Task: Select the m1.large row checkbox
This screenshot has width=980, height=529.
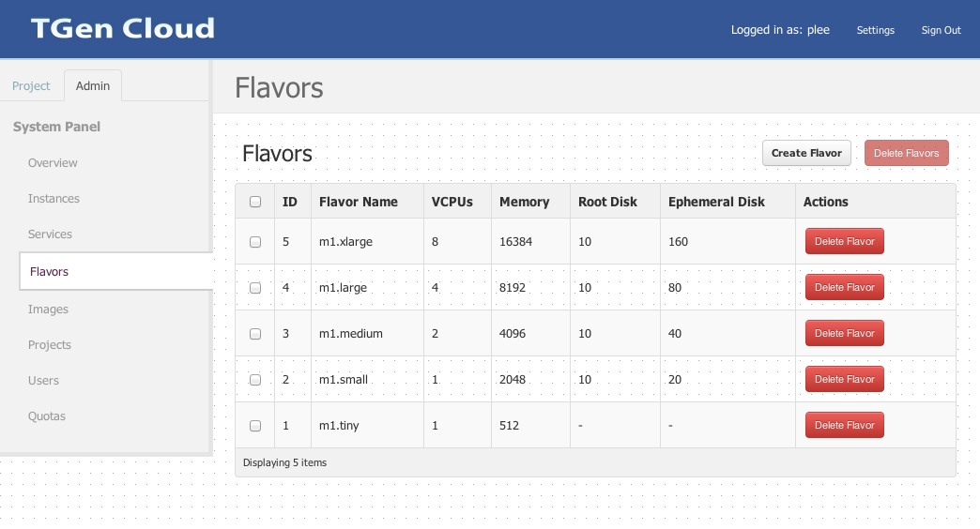Action: (x=255, y=288)
